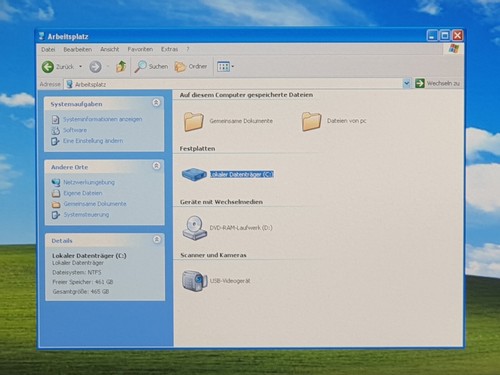The width and height of the screenshot is (500, 375).
Task: Open the Favoriten menu
Action: pos(140,49)
